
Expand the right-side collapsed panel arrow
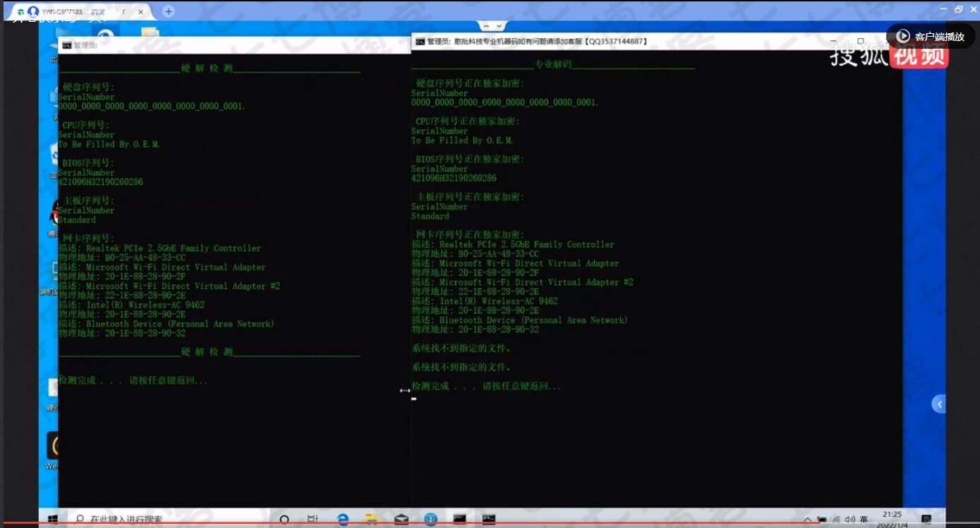click(x=938, y=404)
